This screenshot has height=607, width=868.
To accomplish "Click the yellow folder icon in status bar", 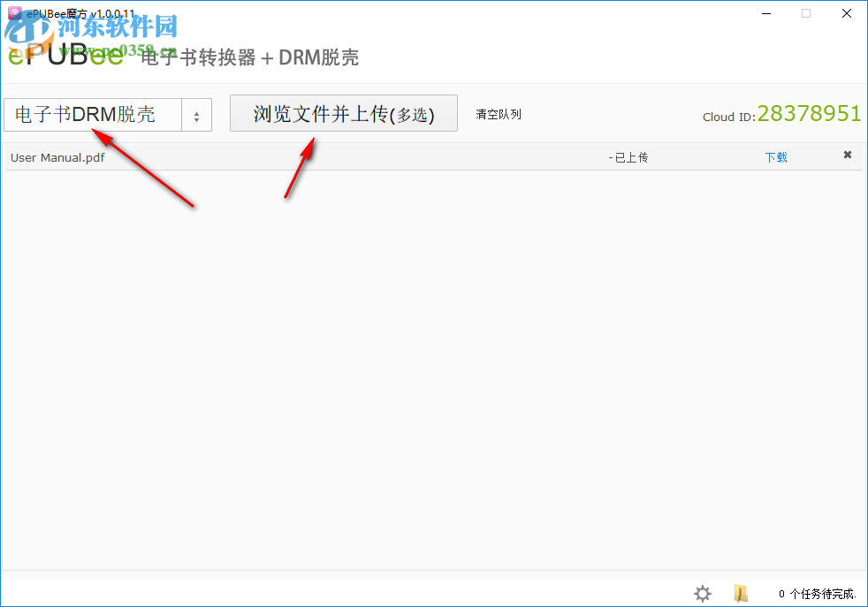I will tap(741, 593).
